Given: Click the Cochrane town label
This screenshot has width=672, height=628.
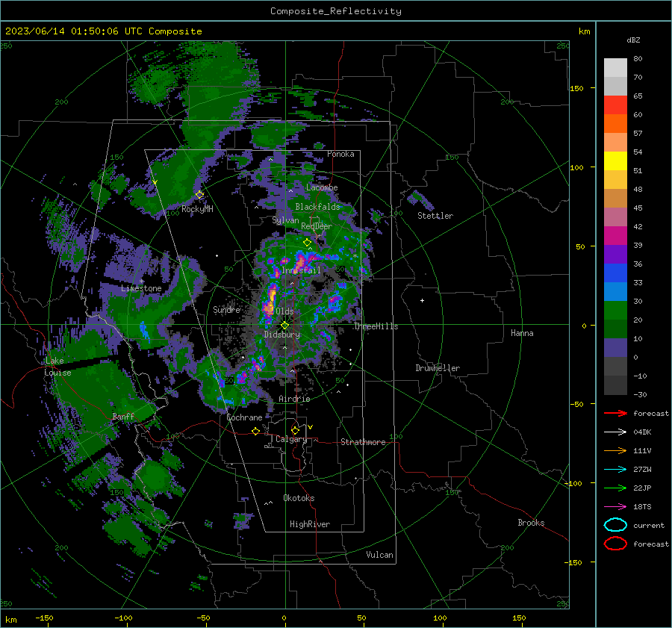Looking at the screenshot, I should coord(244,417).
